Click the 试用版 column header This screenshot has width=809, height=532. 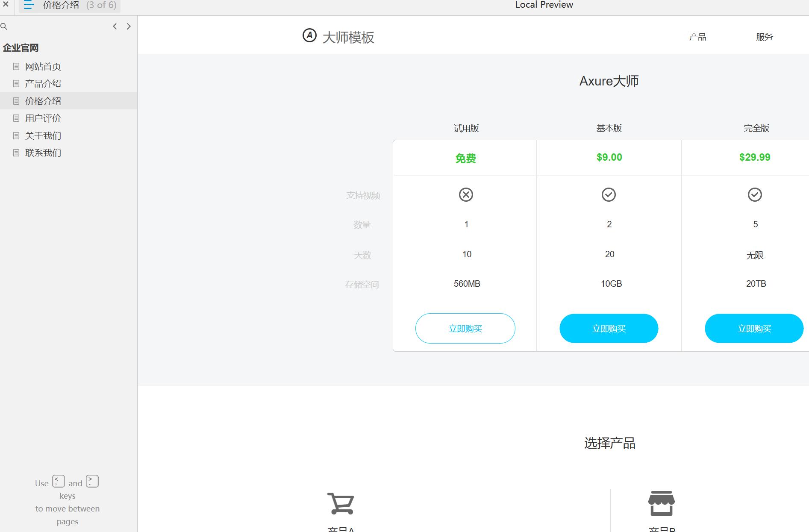466,128
